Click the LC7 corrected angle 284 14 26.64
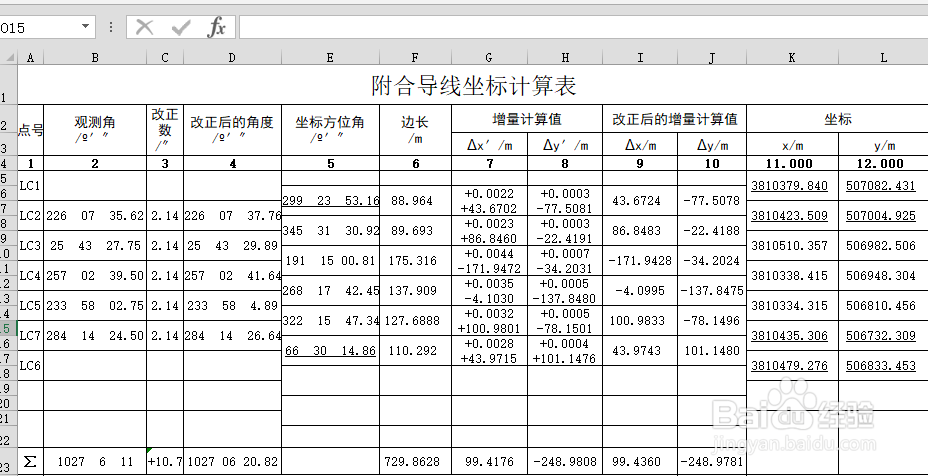Image resolution: width=928 pixels, height=476 pixels. coord(232,335)
